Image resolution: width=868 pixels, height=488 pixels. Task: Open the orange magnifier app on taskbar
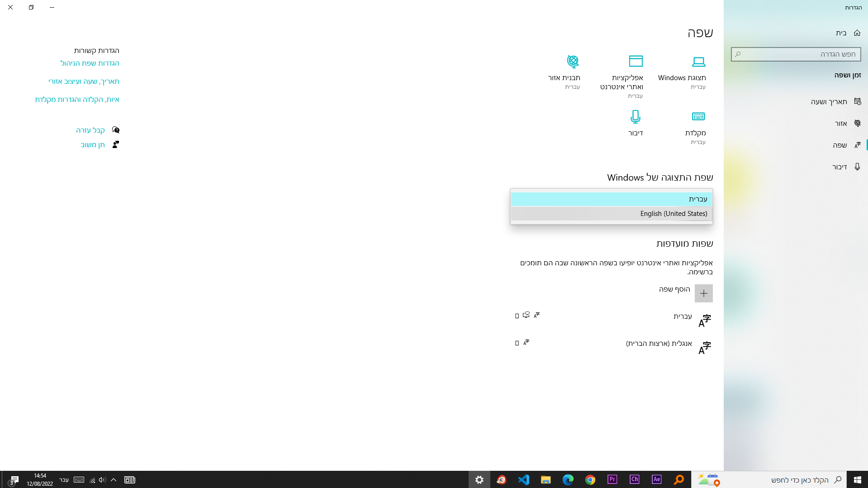[x=679, y=480]
